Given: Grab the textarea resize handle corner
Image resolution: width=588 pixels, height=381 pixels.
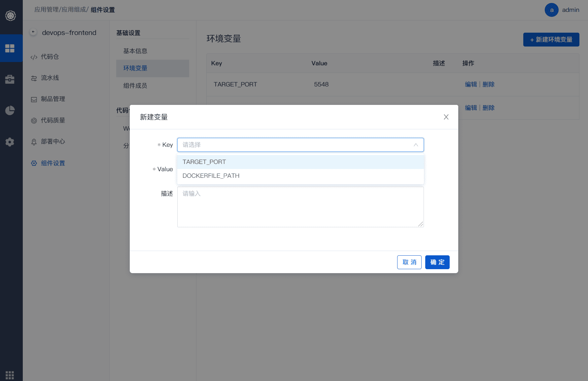Looking at the screenshot, I should coord(421,224).
